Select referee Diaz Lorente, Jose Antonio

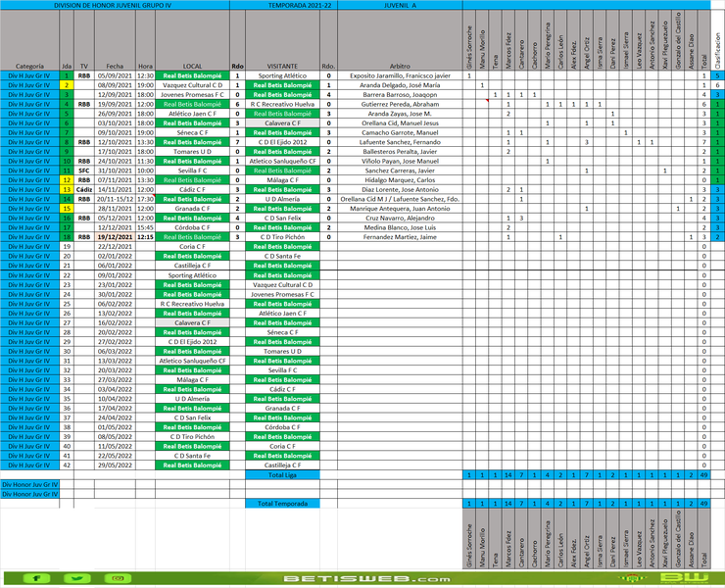pyautogui.click(x=400, y=189)
